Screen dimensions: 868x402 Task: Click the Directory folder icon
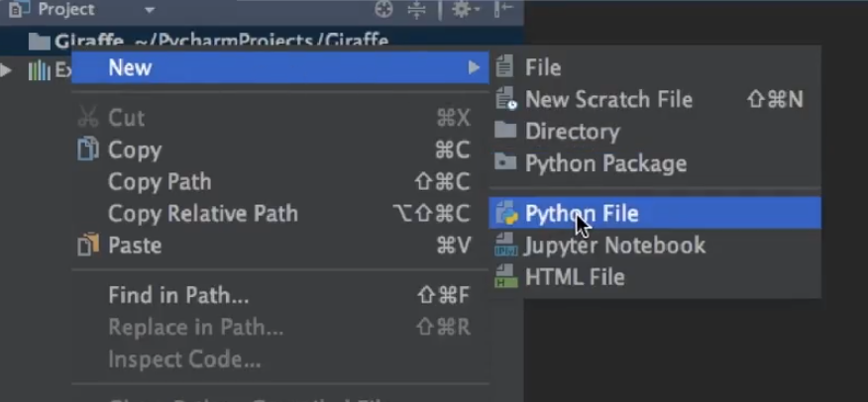(505, 131)
